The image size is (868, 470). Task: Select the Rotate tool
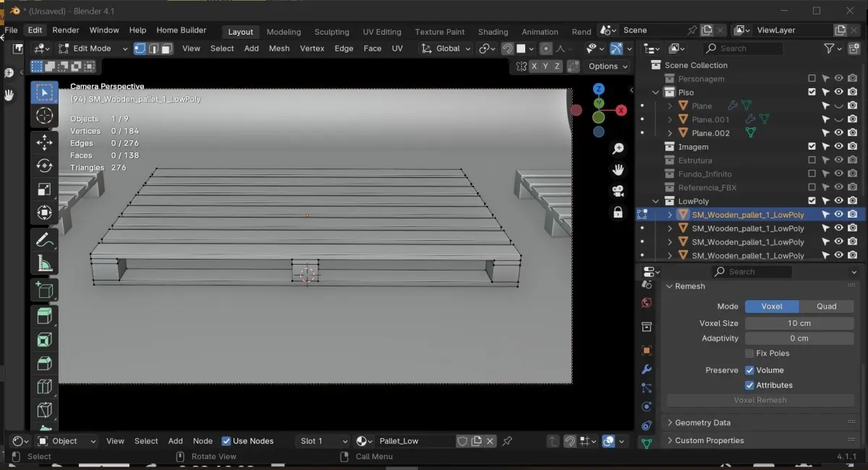click(44, 166)
